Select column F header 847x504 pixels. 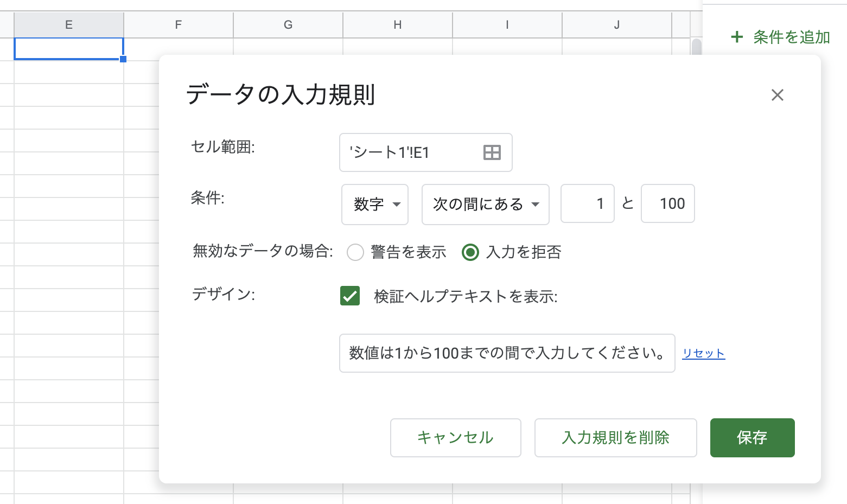coord(179,25)
